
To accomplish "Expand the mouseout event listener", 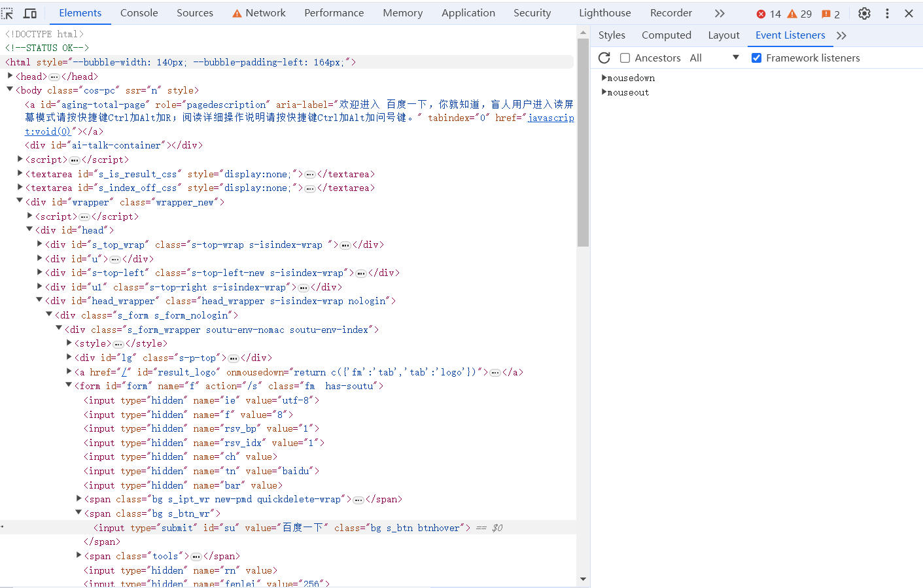I will 604,92.
